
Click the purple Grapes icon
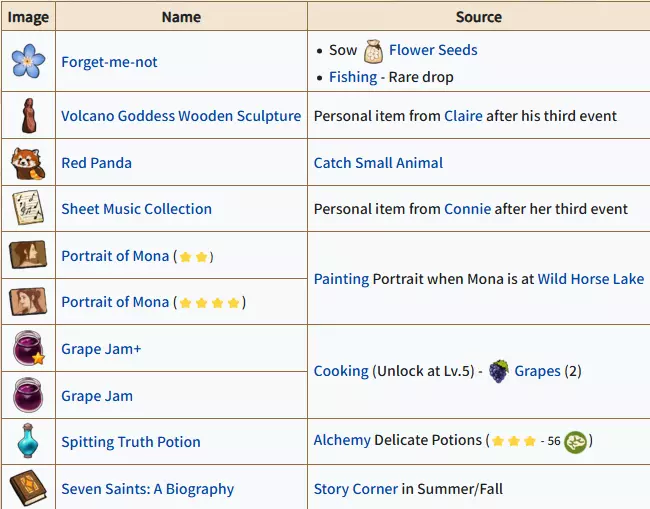(x=499, y=371)
